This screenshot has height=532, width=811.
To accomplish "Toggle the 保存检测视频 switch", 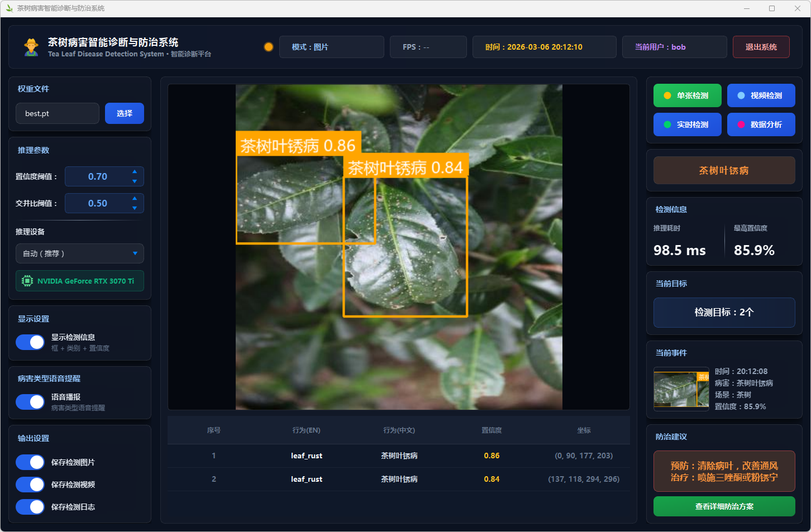I will (30, 485).
